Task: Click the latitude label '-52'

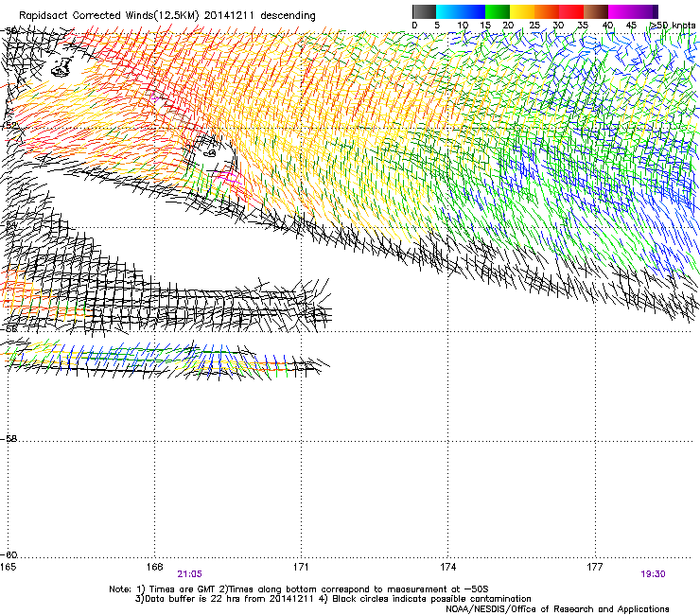Action: [9, 126]
